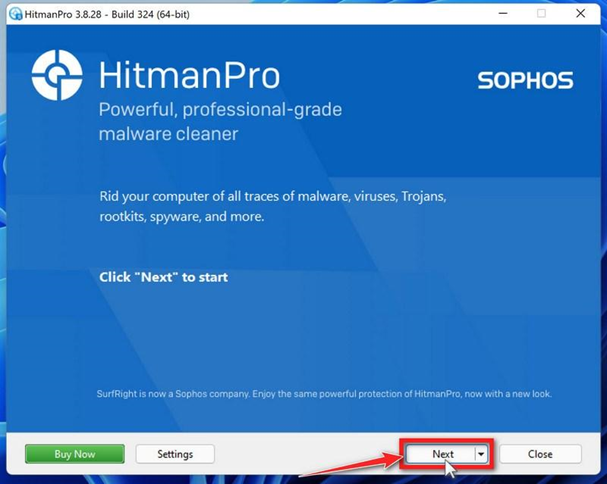This screenshot has height=484, width=607.
Task: Minimize the HitmanPro window
Action: 503,14
